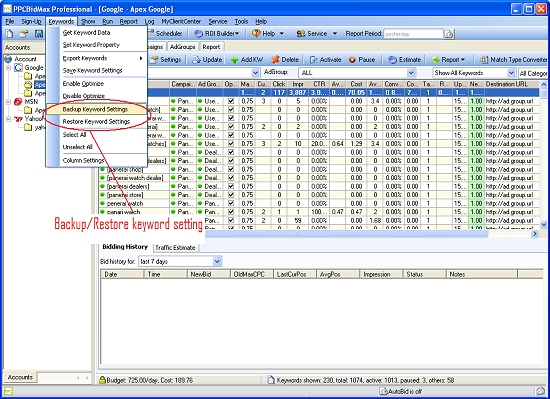
Task: Click the Budget lock icon in status bar
Action: point(102,380)
